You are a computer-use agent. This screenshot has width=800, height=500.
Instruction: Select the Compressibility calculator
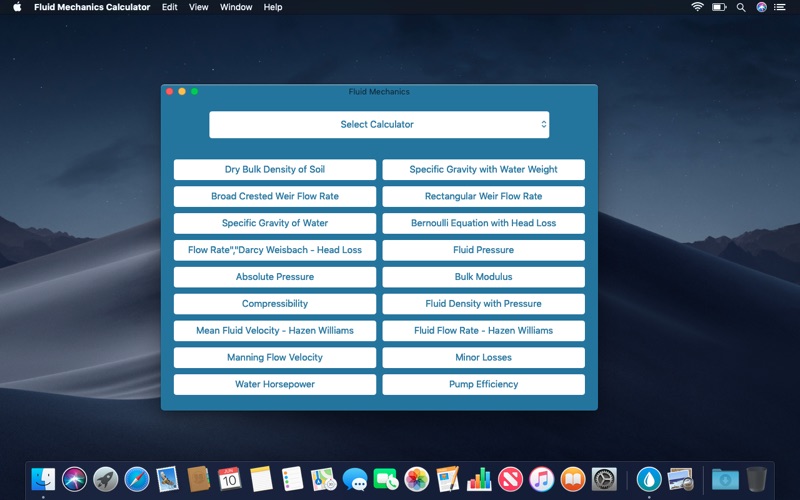tap(274, 304)
